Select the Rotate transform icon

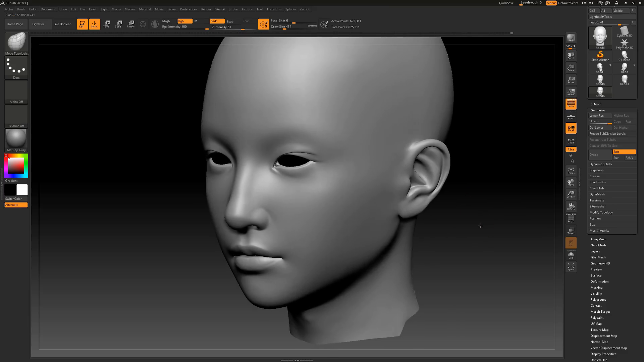coord(131,24)
